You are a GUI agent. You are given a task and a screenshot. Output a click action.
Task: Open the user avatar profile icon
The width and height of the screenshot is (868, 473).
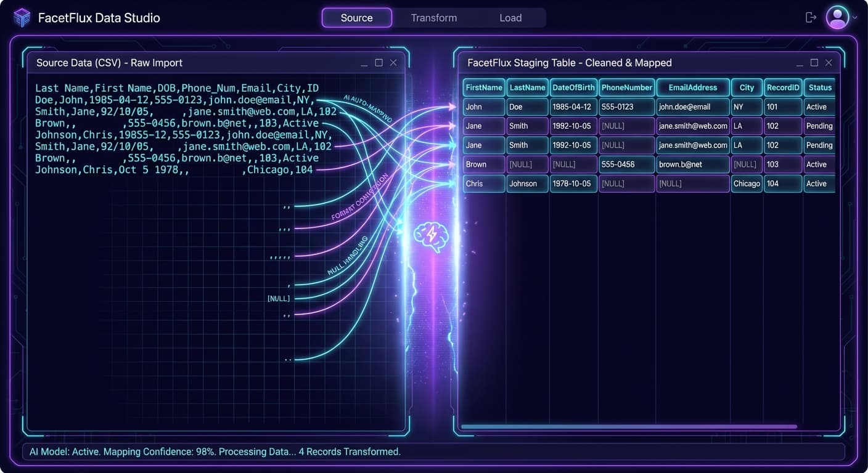[838, 17]
